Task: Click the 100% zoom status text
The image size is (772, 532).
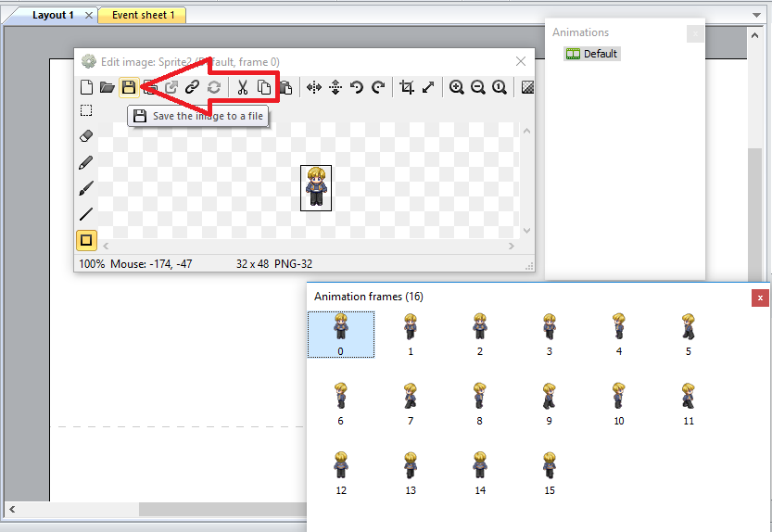Action: pyautogui.click(x=92, y=264)
